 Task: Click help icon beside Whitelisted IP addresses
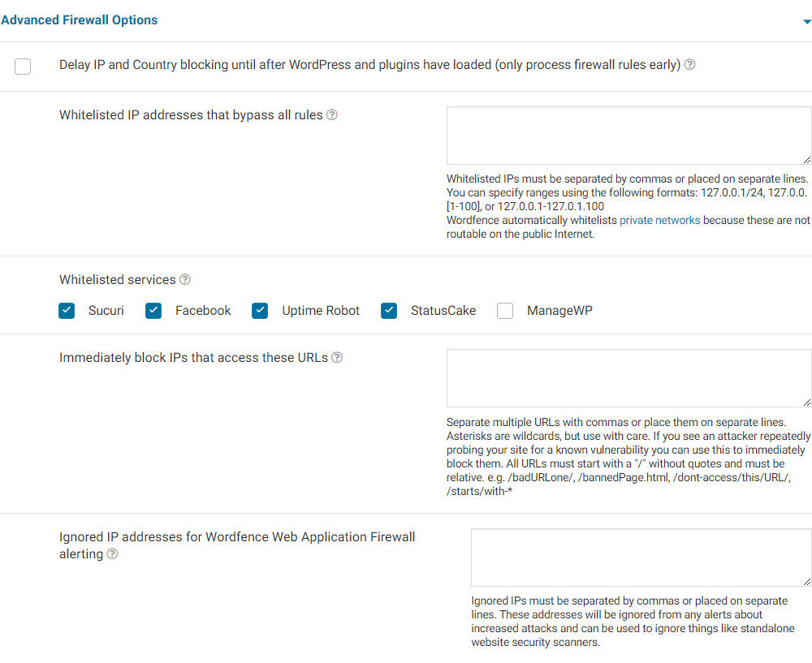click(332, 115)
